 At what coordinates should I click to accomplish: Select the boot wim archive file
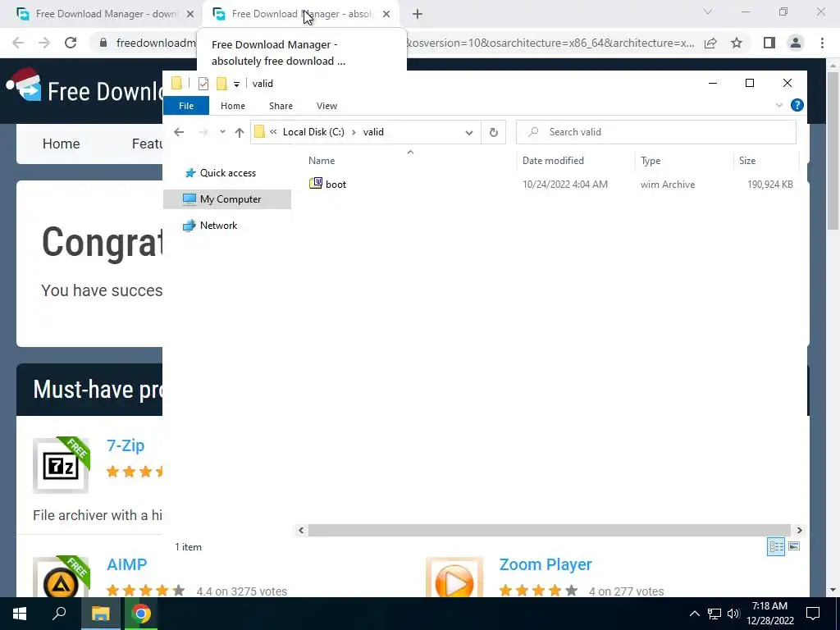336,185
